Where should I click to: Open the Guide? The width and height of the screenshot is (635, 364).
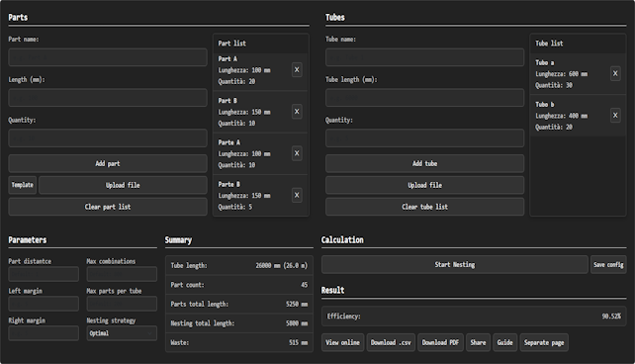coord(504,342)
